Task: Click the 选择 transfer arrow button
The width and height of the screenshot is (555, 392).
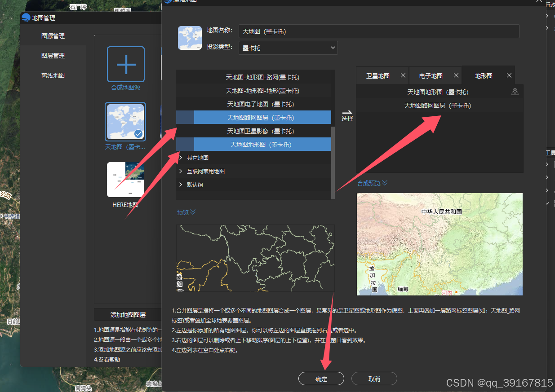Action: (347, 115)
